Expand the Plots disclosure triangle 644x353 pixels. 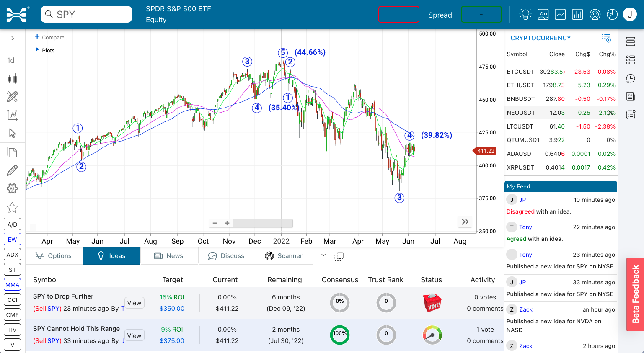[37, 50]
